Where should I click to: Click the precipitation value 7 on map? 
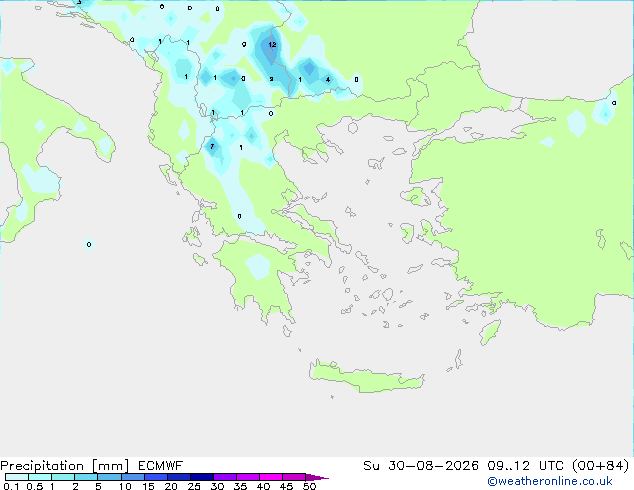pyautogui.click(x=212, y=146)
